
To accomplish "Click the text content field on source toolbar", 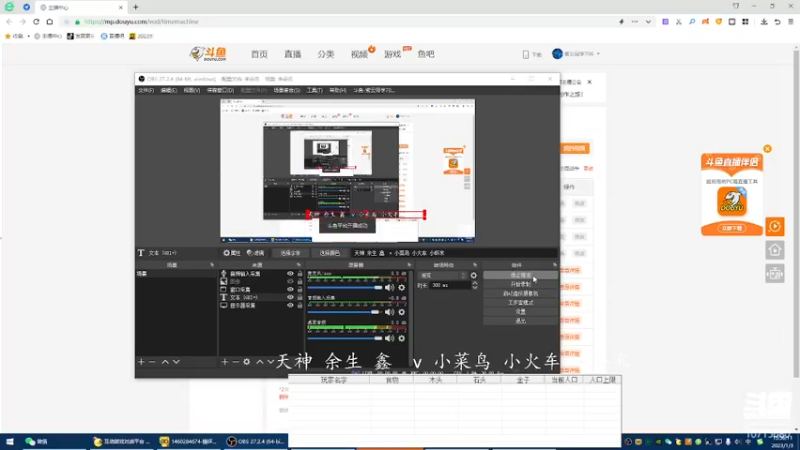I will coord(454,253).
